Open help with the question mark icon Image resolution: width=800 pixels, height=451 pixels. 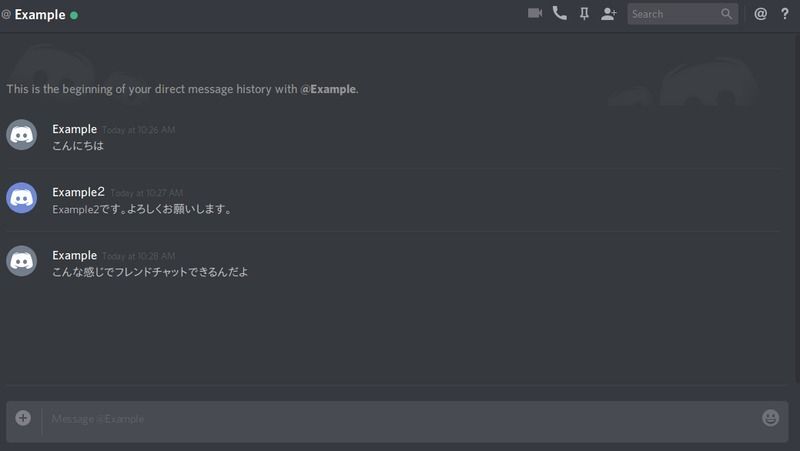point(785,14)
